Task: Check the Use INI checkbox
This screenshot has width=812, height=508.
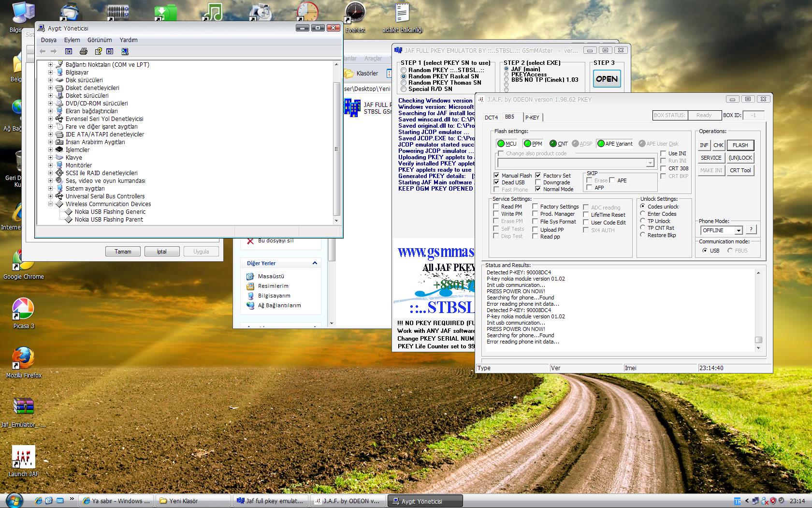Action: pos(663,153)
